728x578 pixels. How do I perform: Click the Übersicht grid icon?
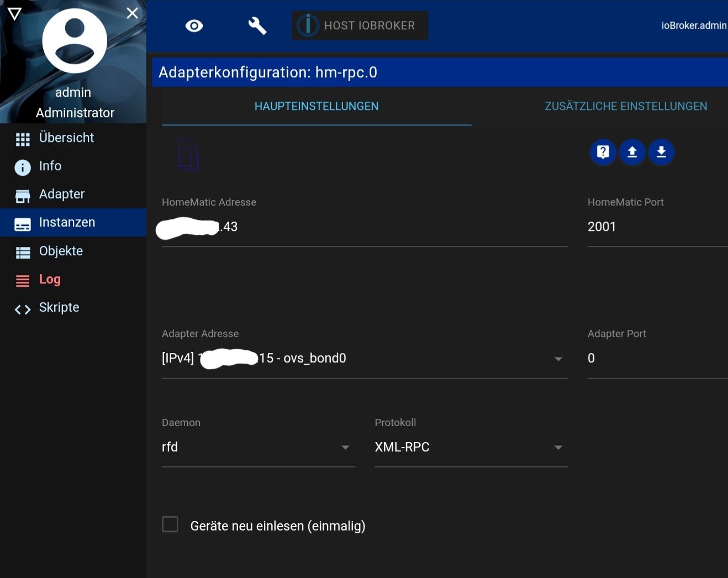[23, 139]
